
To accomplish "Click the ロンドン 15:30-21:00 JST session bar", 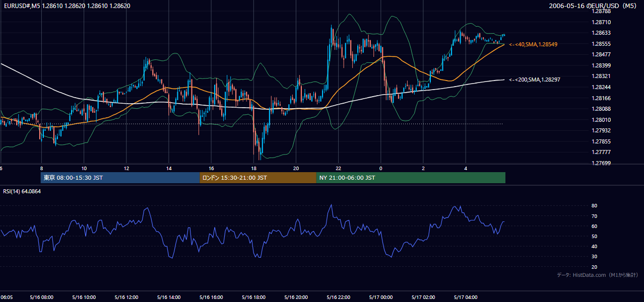I will (x=257, y=178).
